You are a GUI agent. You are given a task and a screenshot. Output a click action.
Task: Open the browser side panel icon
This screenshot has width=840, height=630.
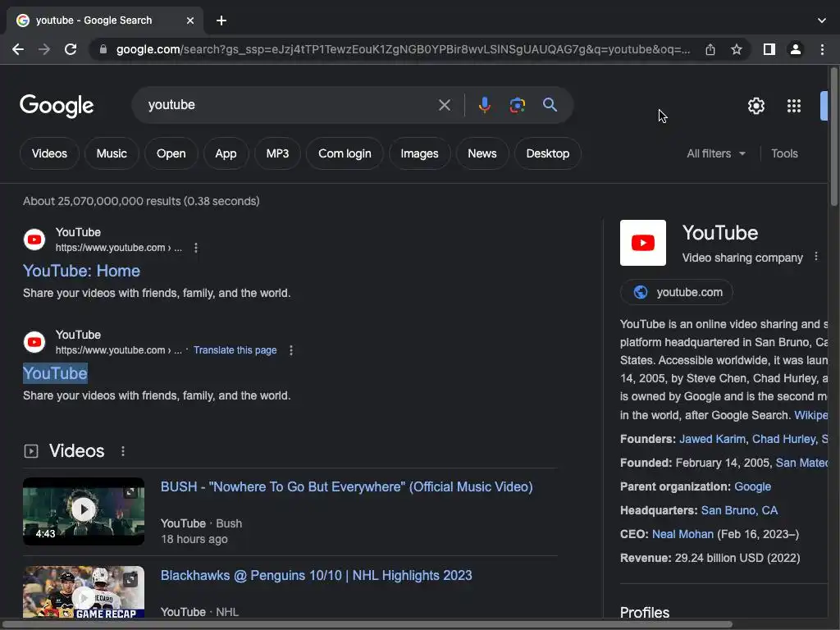[x=769, y=49]
